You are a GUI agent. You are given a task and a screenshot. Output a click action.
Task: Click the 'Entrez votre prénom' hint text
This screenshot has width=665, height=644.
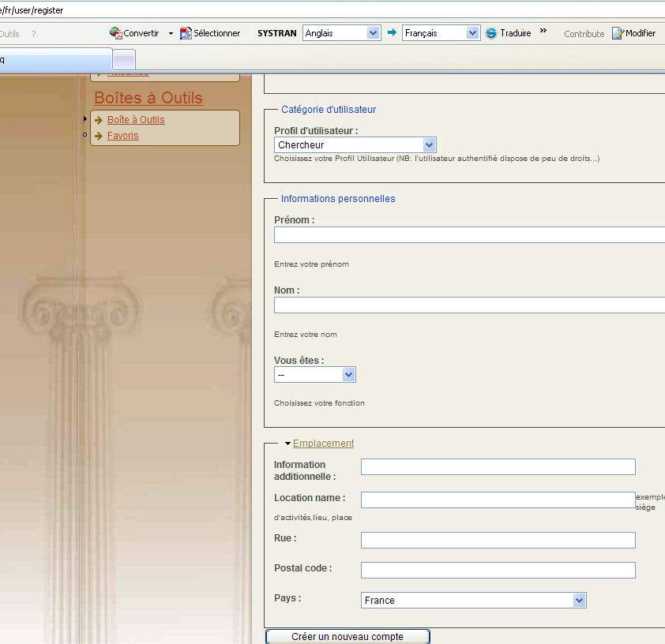[311, 264]
